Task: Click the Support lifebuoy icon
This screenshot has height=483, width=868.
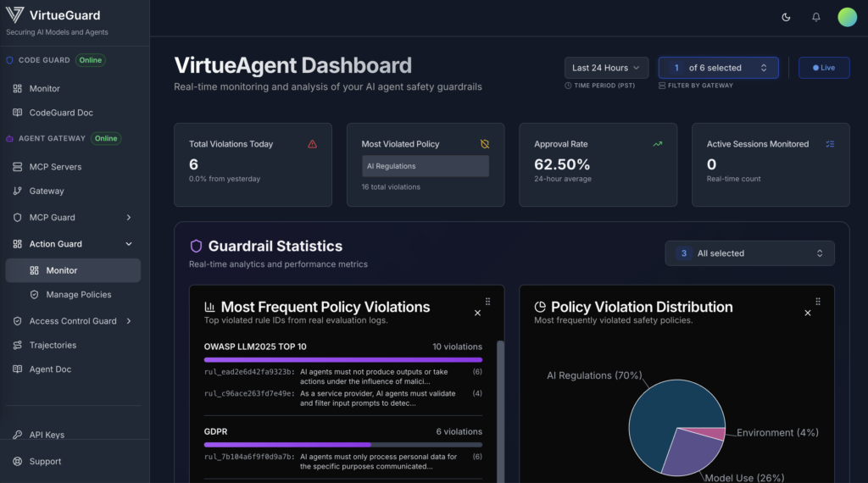Action: click(17, 462)
